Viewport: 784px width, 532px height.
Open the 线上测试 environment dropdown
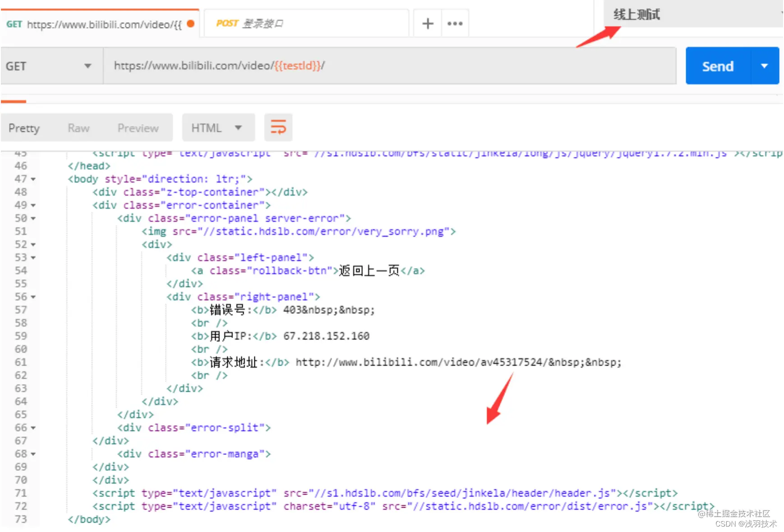(x=693, y=14)
